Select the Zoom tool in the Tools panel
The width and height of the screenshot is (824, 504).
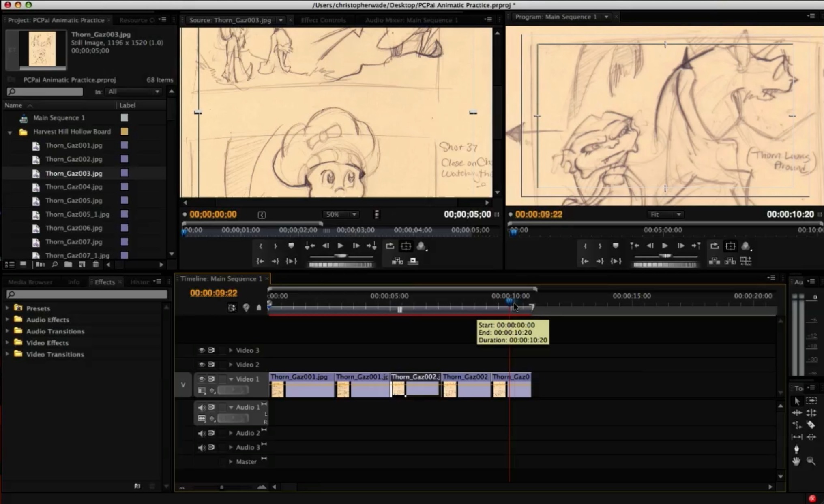click(x=811, y=461)
